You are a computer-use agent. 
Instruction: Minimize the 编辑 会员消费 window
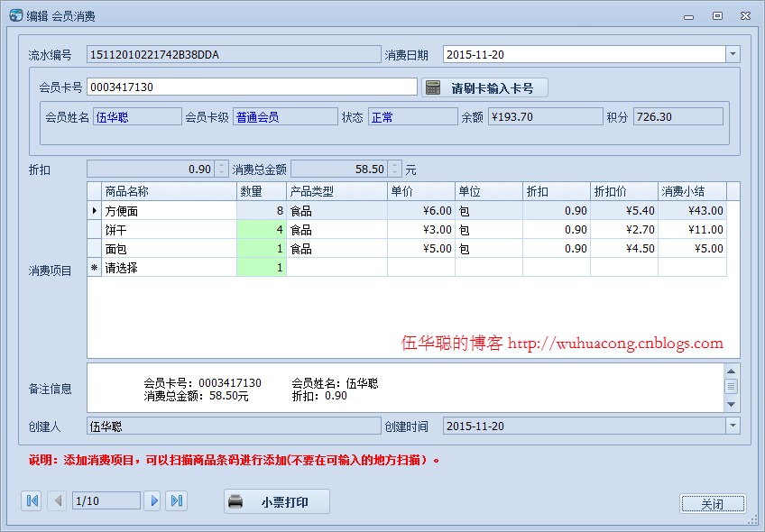(688, 16)
